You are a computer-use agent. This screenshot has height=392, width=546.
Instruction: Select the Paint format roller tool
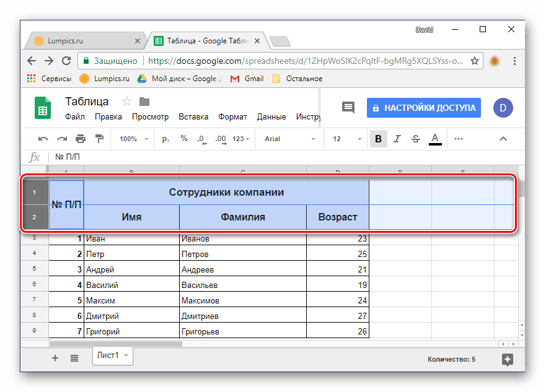click(x=99, y=139)
